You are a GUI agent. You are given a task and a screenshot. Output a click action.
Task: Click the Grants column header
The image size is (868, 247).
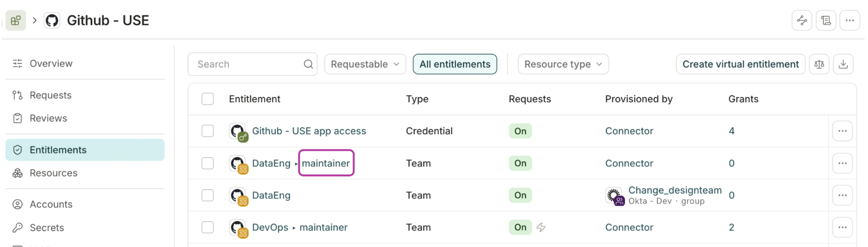[x=743, y=99]
